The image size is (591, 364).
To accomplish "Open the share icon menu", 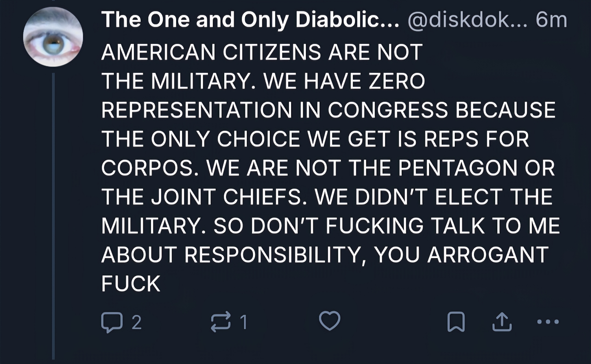I will 502,322.
